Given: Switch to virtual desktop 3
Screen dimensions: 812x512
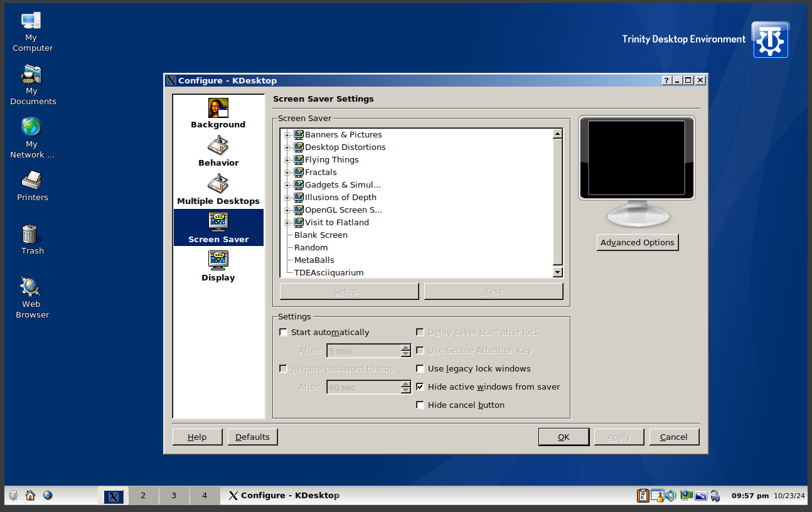Looking at the screenshot, I should pyautogui.click(x=174, y=496).
